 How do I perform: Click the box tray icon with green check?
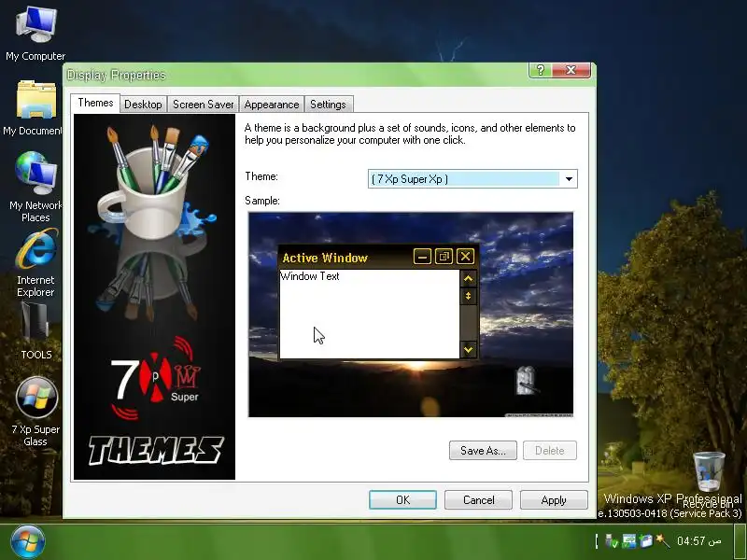[646, 541]
